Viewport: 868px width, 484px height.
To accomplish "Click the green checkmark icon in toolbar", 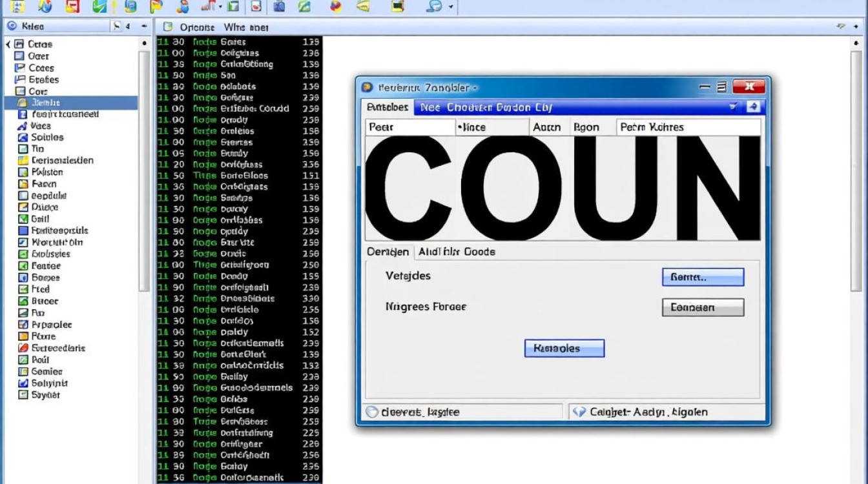I will 99,6.
